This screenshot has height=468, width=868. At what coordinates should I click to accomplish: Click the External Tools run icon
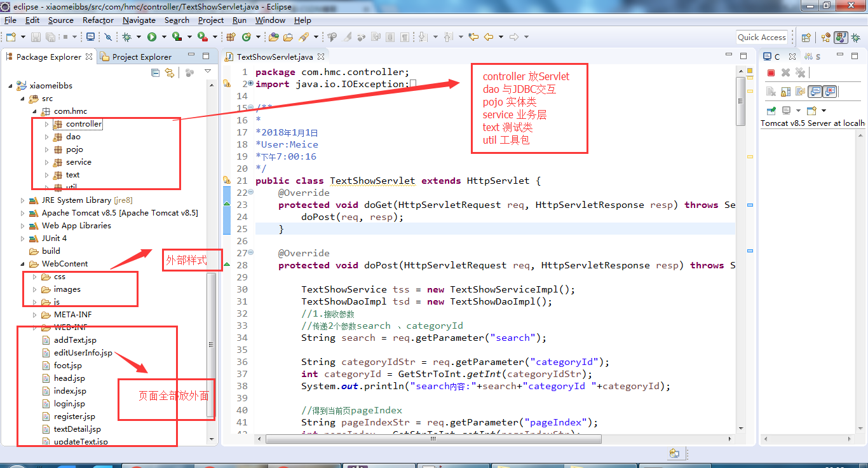(x=202, y=38)
